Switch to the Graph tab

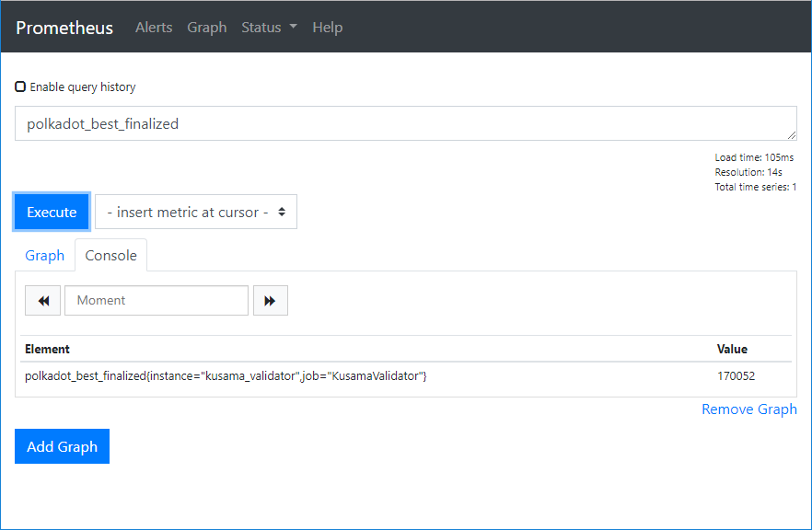(x=44, y=256)
